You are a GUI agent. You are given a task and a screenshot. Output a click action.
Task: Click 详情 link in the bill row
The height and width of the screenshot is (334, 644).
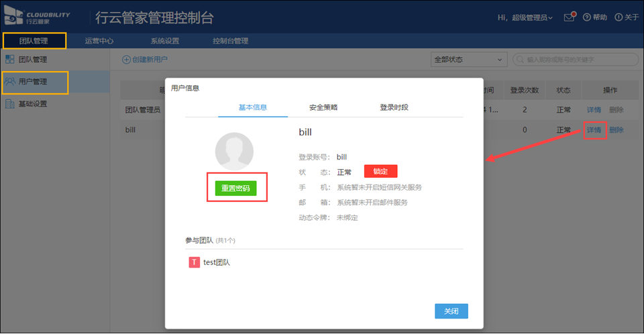(x=594, y=130)
